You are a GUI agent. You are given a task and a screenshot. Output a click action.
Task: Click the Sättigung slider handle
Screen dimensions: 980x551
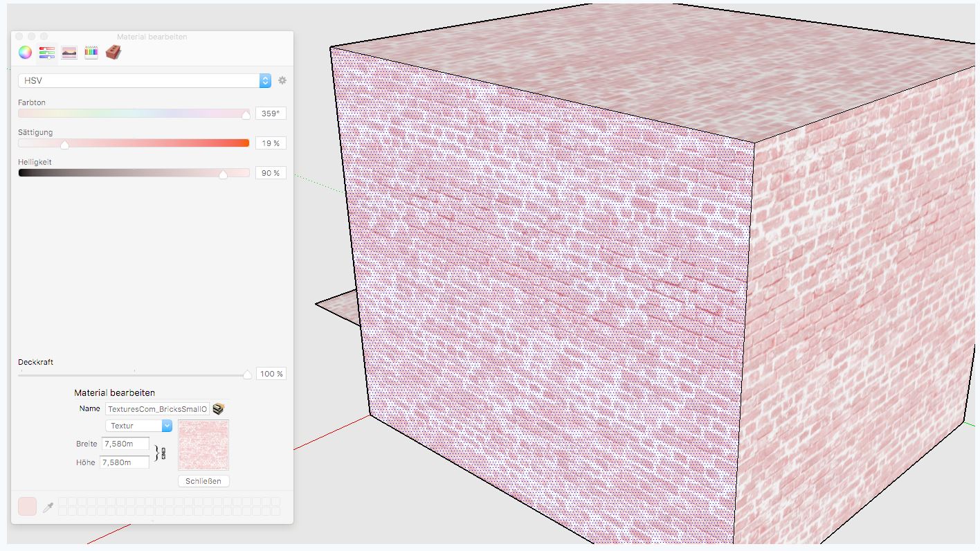tap(64, 145)
